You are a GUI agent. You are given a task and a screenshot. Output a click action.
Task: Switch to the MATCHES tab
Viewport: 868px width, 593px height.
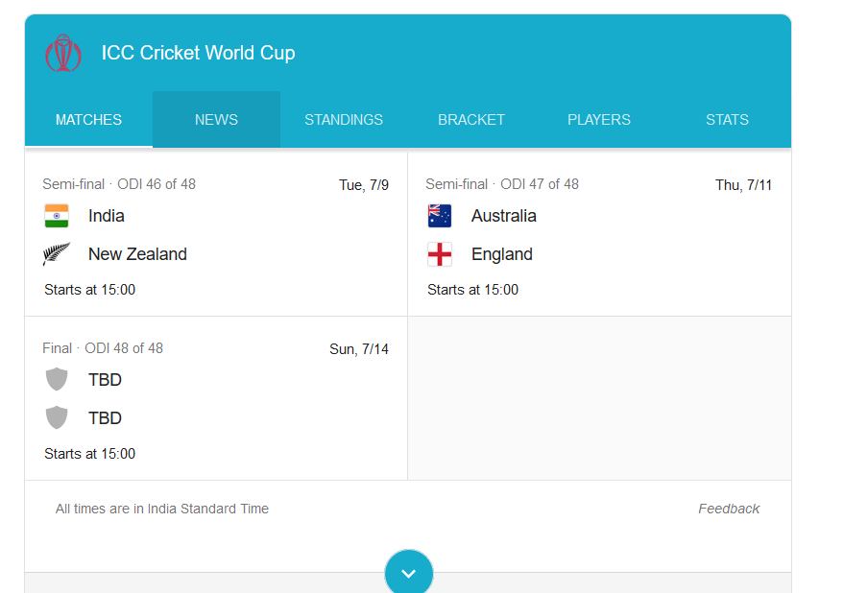point(88,120)
